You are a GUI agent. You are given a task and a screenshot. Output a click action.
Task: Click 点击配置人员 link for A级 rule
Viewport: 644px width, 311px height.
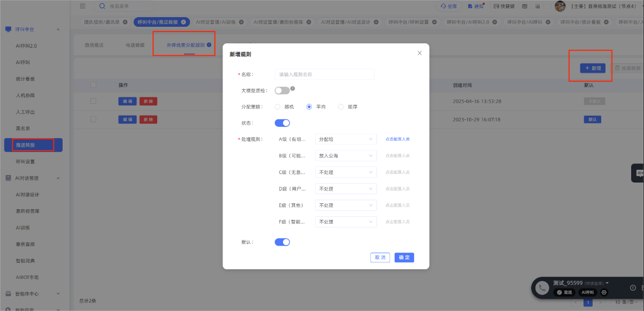coord(397,139)
